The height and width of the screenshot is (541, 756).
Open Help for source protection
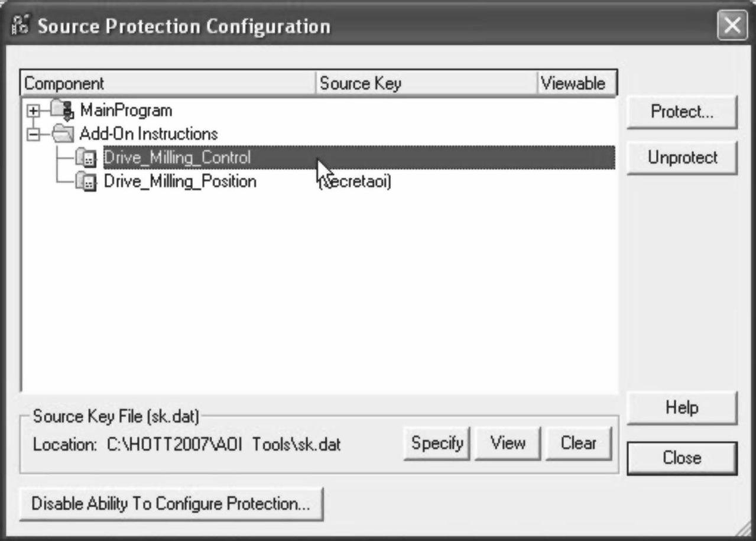(681, 408)
